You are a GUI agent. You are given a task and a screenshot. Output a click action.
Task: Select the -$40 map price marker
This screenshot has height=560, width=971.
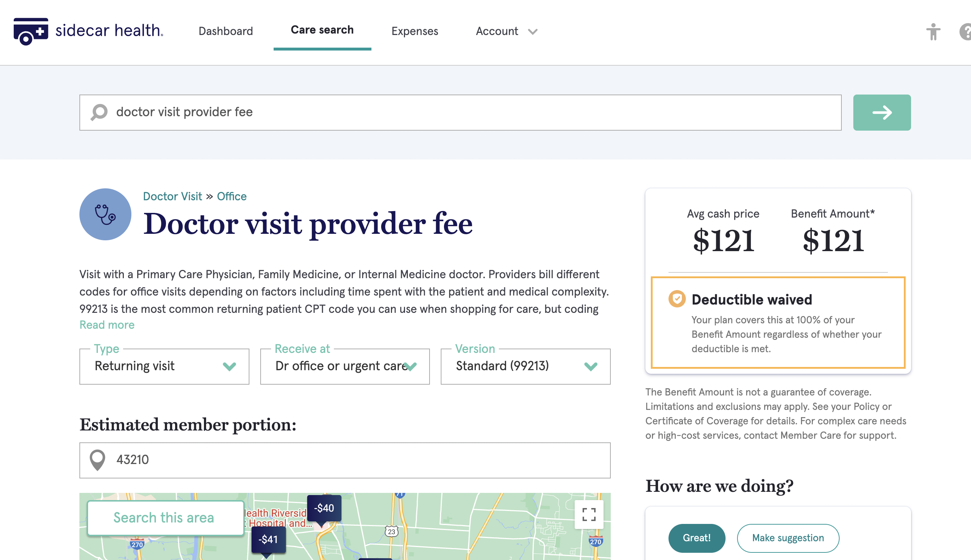(324, 508)
